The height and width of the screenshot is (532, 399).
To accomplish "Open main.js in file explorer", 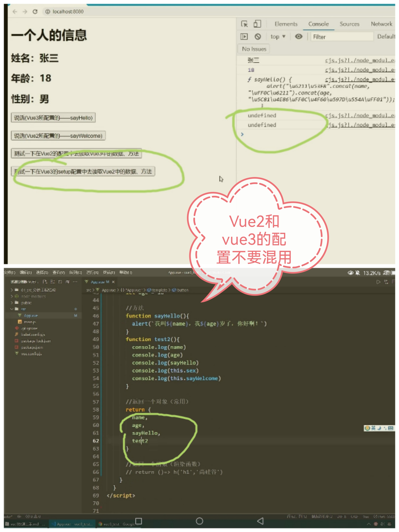I will 30,322.
